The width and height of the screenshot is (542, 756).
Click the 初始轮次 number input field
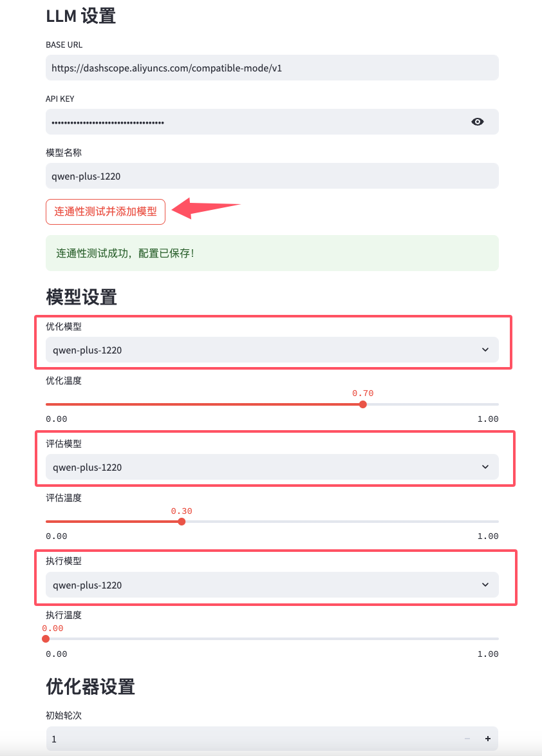pyautogui.click(x=253, y=739)
